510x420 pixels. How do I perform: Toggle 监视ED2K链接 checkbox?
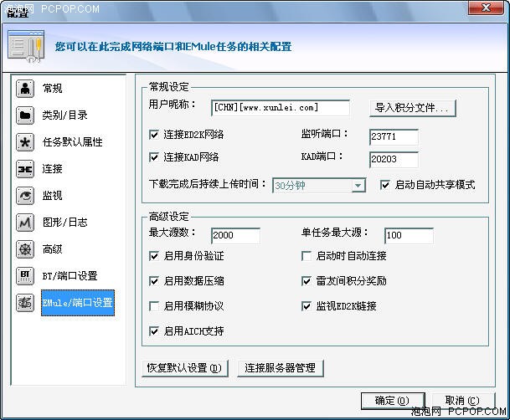(307, 306)
